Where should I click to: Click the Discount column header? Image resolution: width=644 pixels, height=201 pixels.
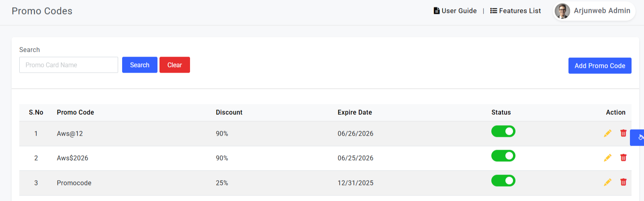(x=229, y=112)
